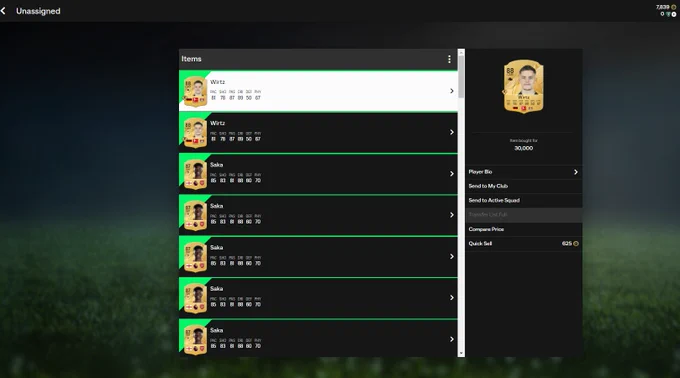This screenshot has width=680, height=378.
Task: Choose Send to Active Squad
Action: 523,200
